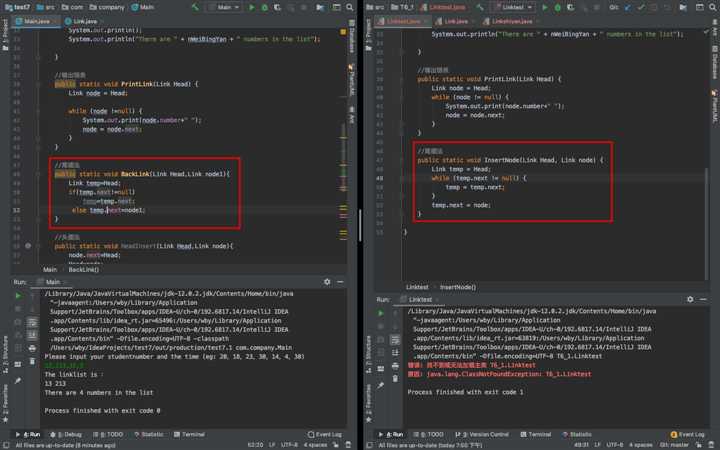Viewport: 720px width, 450px height.
Task: Toggle soft-wrap icon in right Run panel
Action: point(395,340)
